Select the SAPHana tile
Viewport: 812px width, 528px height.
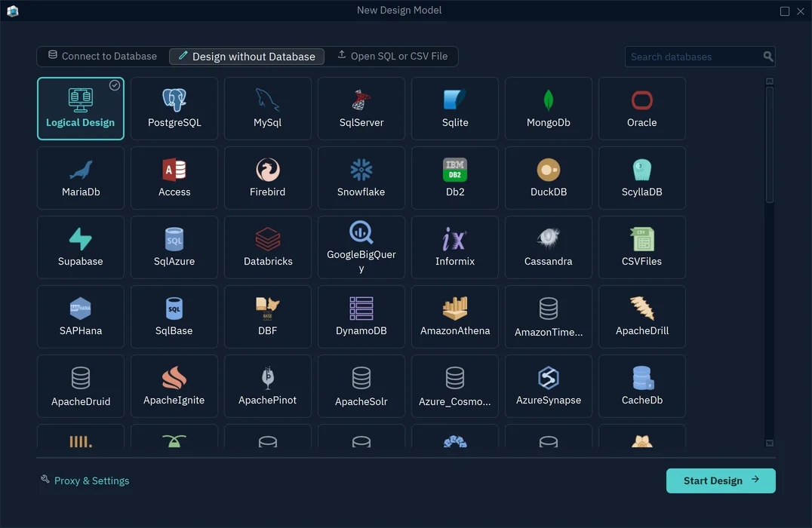pyautogui.click(x=80, y=317)
